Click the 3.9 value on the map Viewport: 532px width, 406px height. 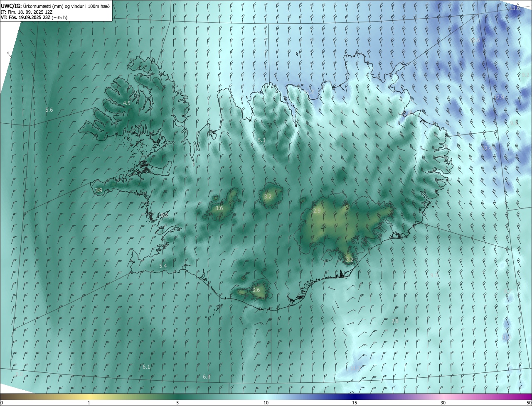coord(99,190)
